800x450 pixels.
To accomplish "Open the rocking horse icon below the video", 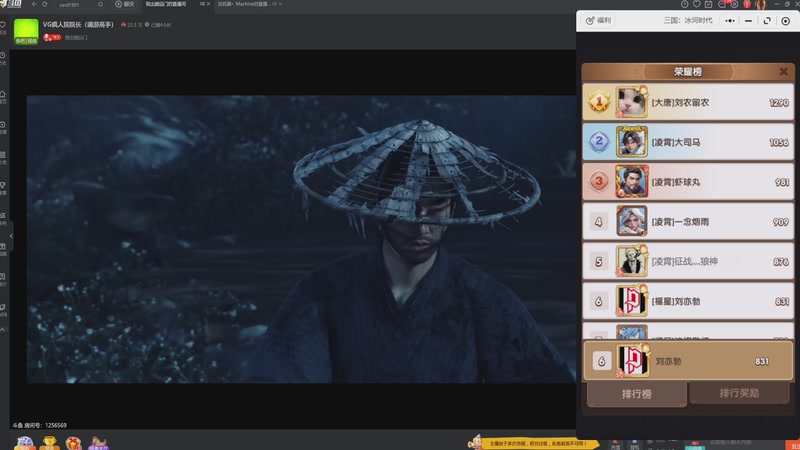I will pos(98,443).
